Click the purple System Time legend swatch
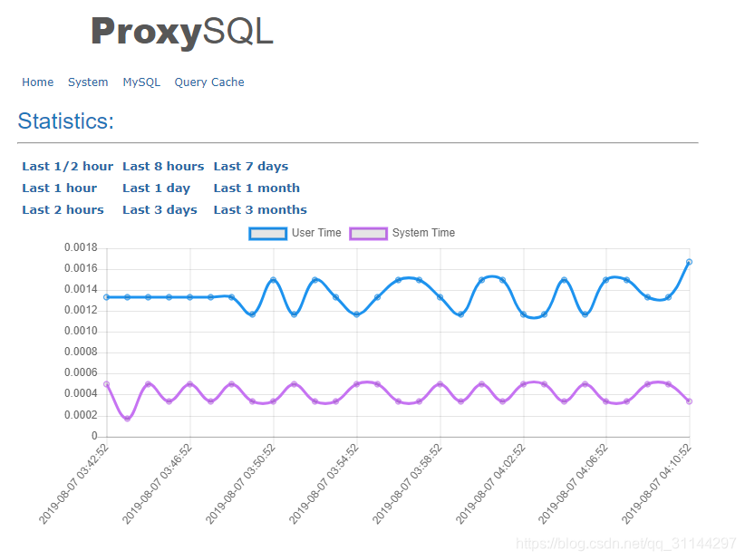The width and height of the screenshot is (745, 560). point(369,233)
